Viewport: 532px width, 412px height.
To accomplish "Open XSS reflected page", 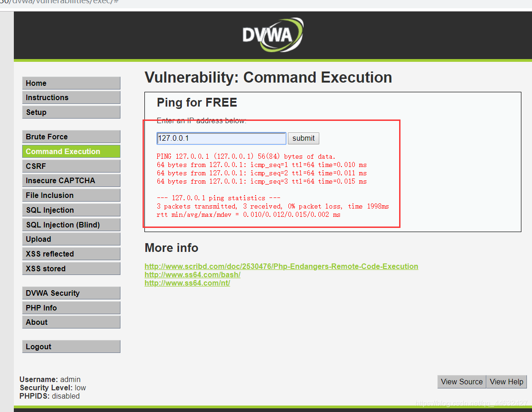I will (x=71, y=254).
